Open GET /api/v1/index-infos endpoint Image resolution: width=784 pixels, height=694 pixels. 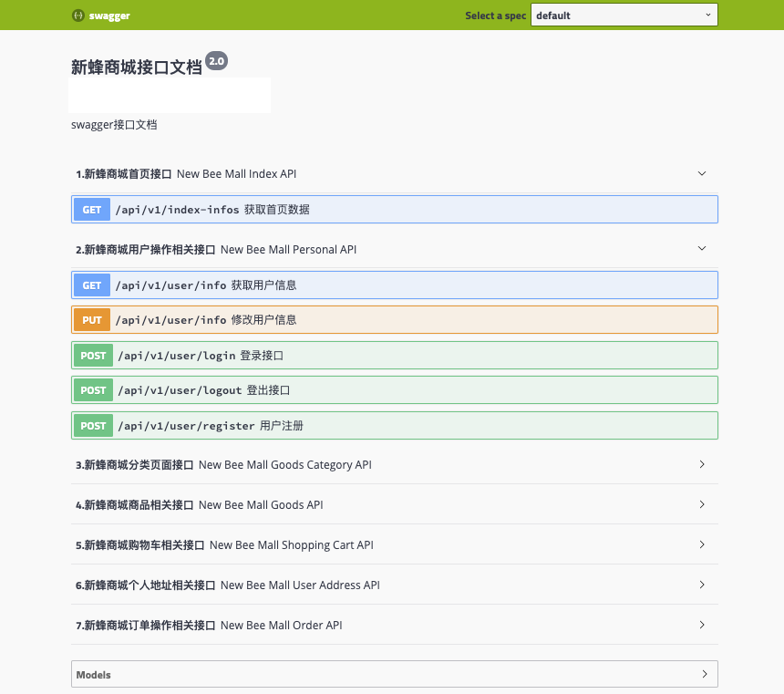[395, 210]
